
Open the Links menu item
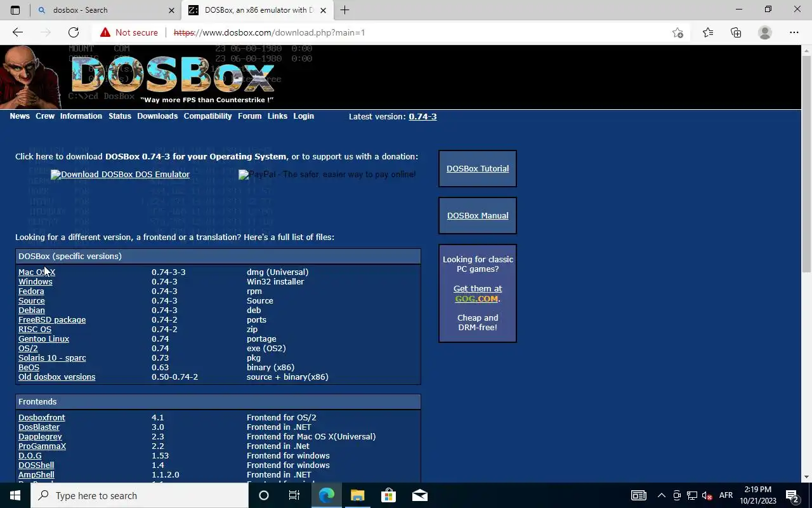277,116
